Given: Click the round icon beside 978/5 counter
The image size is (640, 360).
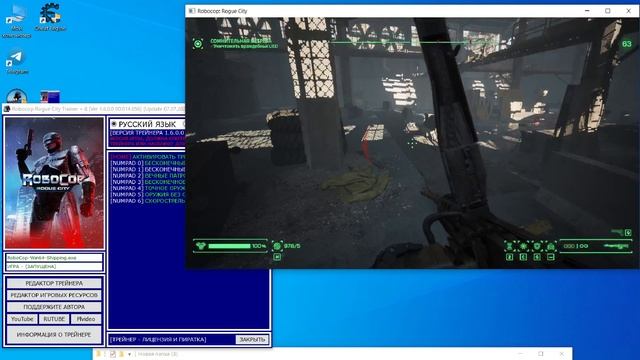Looking at the screenshot, I should coord(277,246).
